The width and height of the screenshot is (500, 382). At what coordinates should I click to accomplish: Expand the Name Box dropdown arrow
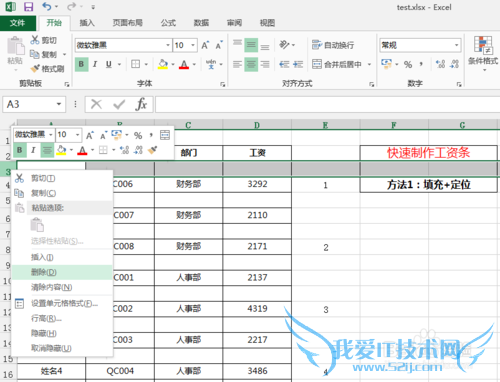coord(59,104)
